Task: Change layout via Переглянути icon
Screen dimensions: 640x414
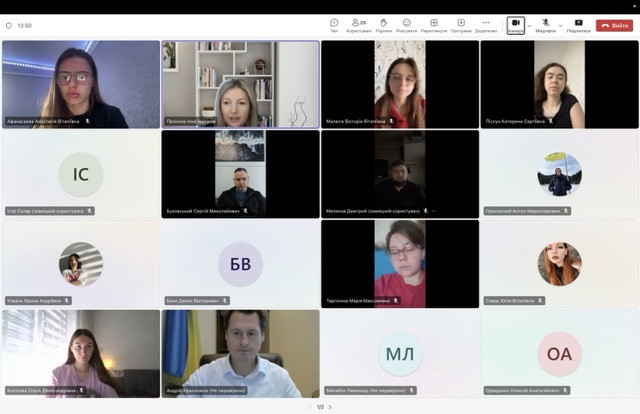Action: 434,24
